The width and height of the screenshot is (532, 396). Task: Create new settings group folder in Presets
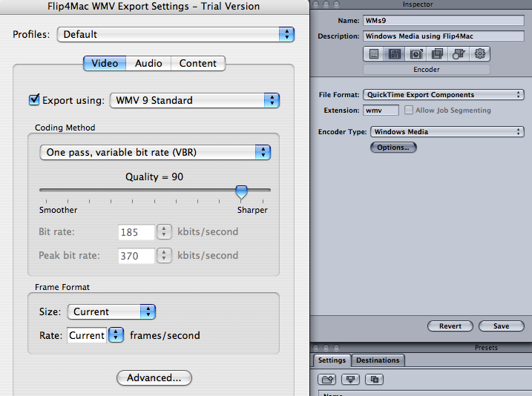[x=327, y=380]
